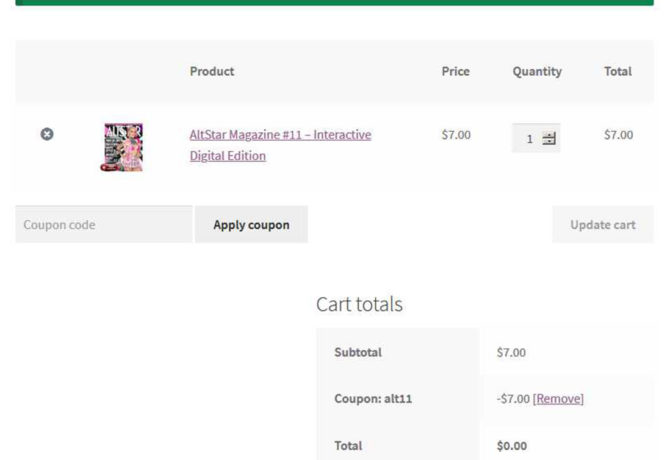This screenshot has width=670, height=460.
Task: Click the Coupon: alt11 label
Action: click(x=373, y=399)
